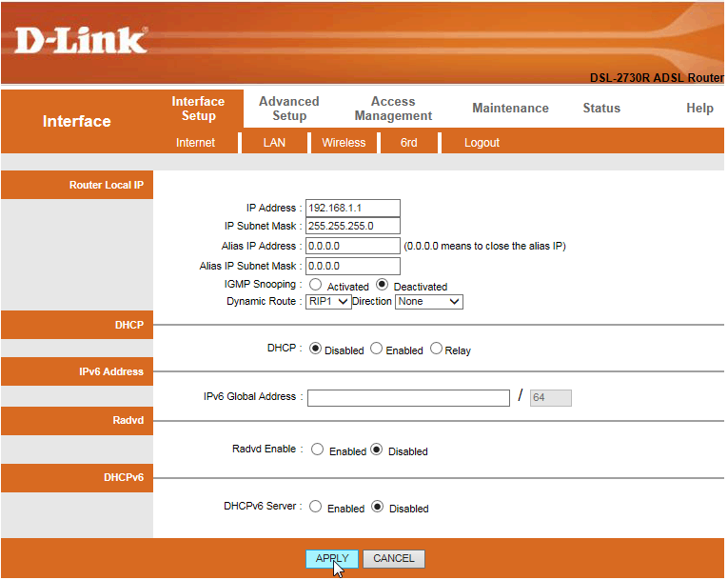Image resolution: width=728 pixels, height=580 pixels.
Task: Enable Radvd
Action: coord(318,450)
